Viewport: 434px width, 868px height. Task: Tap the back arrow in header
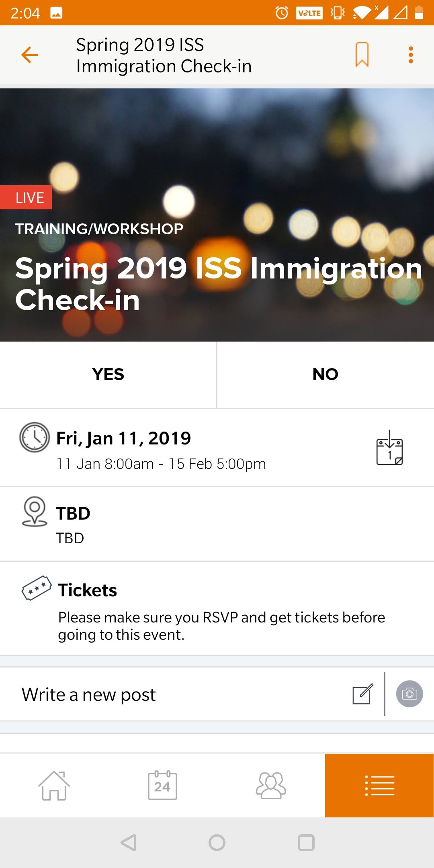[29, 55]
